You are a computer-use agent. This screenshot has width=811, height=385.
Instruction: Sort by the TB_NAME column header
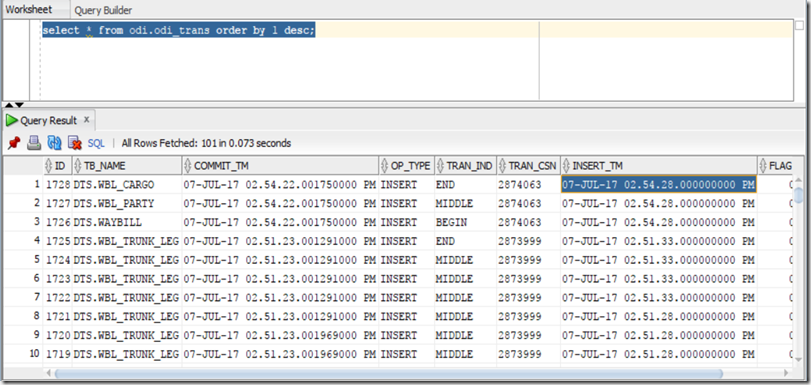click(127, 166)
